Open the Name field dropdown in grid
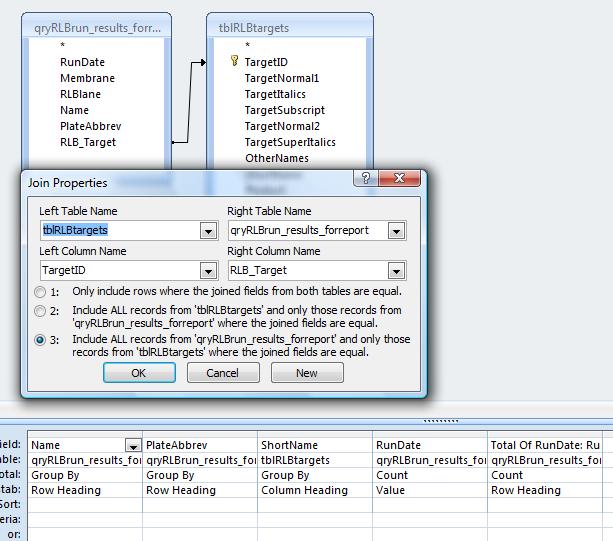 pos(133,445)
